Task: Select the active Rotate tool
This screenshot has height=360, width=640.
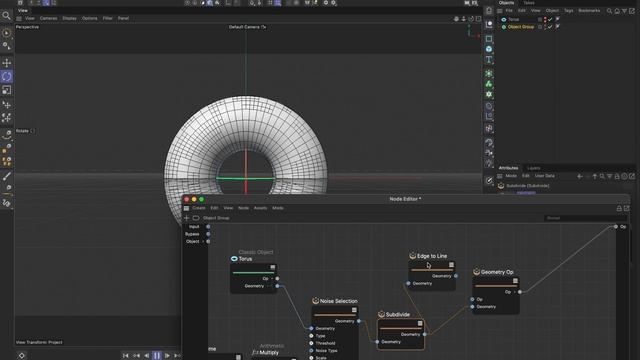Action: click(x=7, y=76)
